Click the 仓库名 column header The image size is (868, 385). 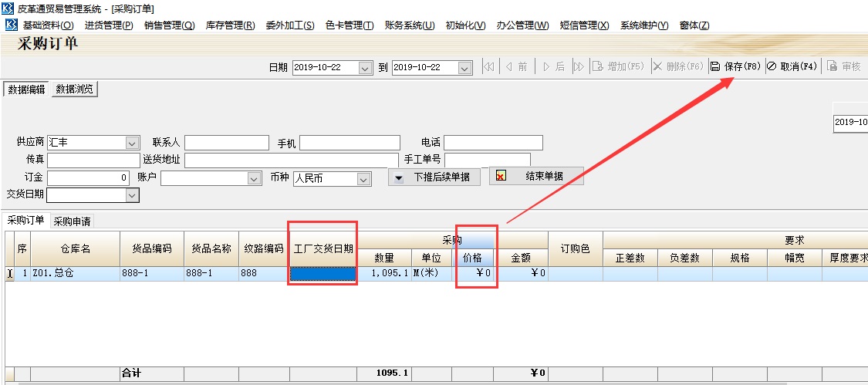[76, 248]
